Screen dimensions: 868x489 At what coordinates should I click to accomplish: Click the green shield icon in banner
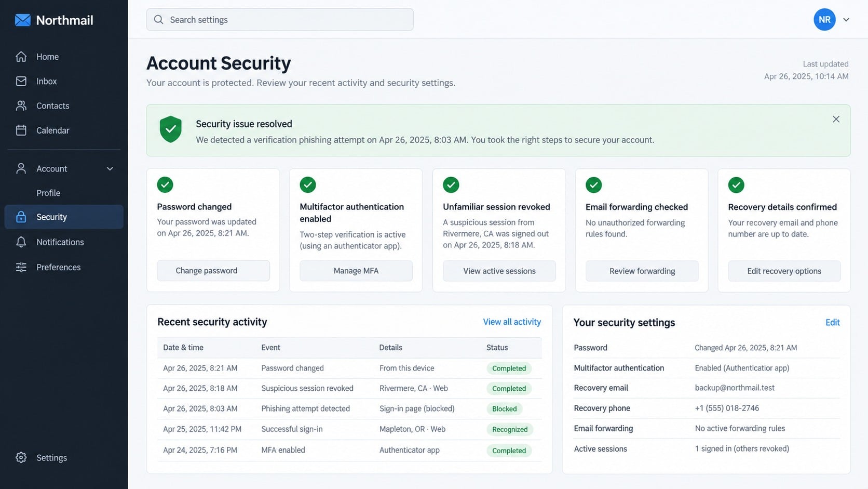click(170, 129)
